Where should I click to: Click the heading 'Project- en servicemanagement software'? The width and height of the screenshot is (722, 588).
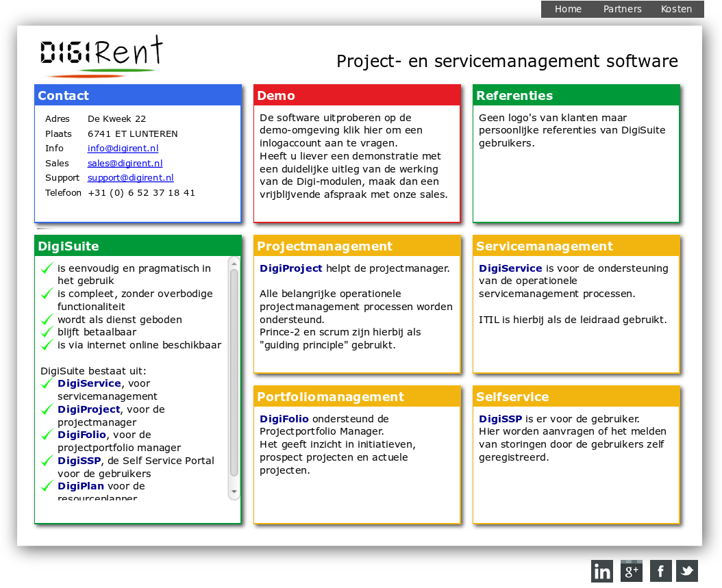click(507, 61)
